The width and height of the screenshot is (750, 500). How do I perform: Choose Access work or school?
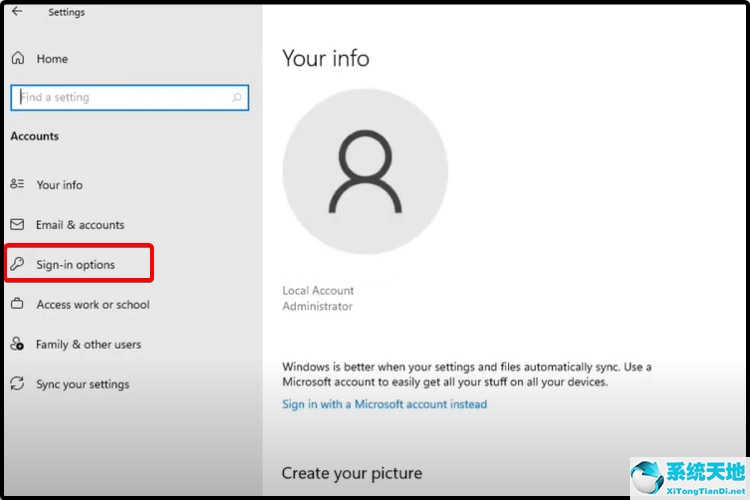point(93,304)
